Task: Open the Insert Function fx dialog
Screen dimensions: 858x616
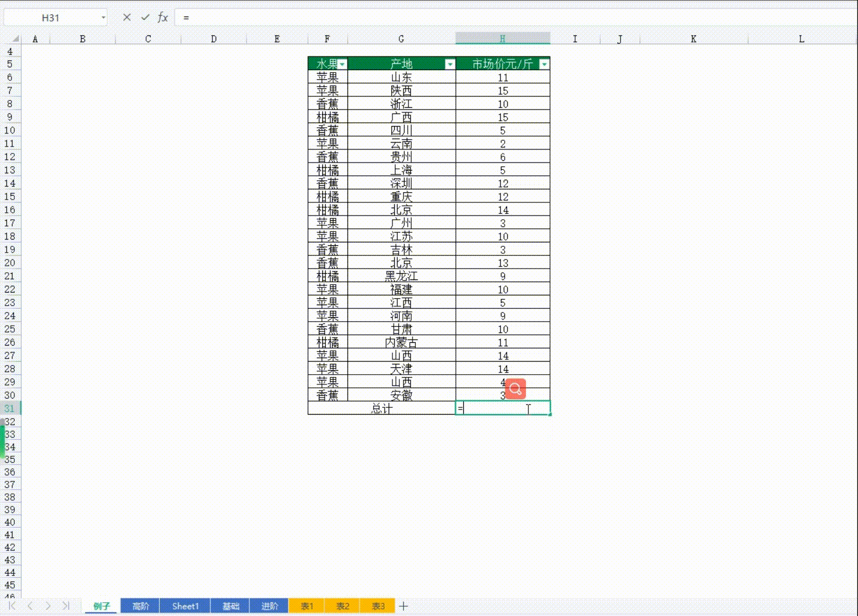Action: 163,18
